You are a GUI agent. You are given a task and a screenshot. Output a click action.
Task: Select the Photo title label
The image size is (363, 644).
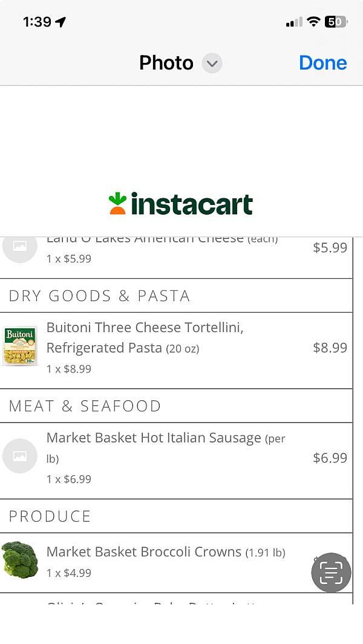(x=166, y=62)
